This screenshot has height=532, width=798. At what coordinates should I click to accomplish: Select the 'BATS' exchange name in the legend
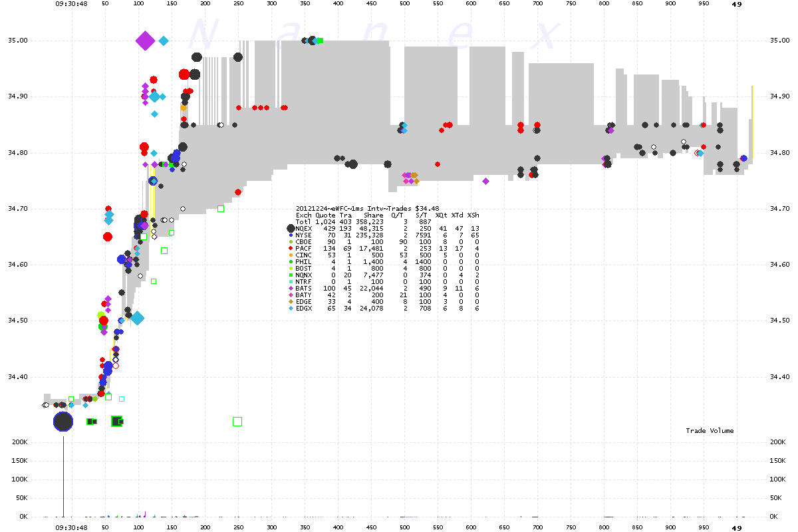(x=304, y=289)
